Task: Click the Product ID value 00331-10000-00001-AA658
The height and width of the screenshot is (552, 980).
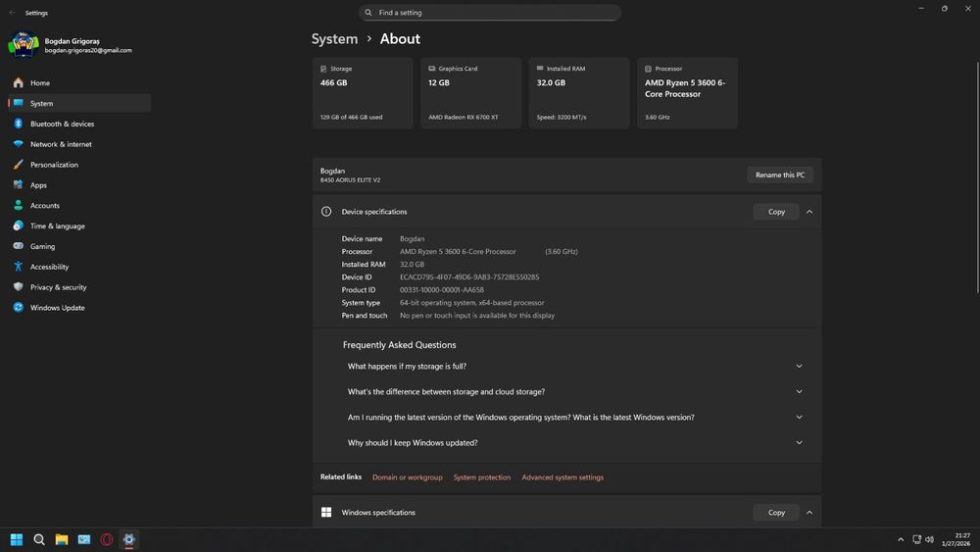Action: pos(442,290)
